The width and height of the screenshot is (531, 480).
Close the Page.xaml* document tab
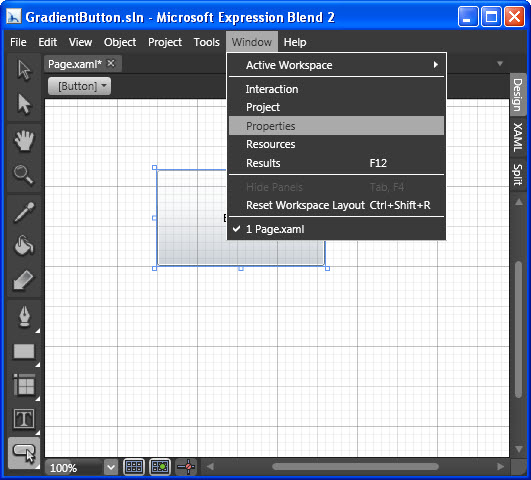pos(111,63)
